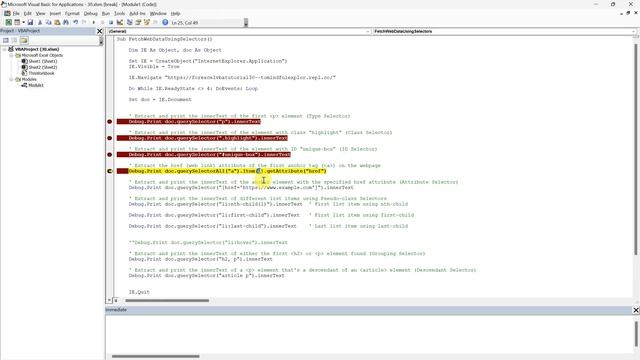Open VBA Help with the question icon
Screen dimensions: 640x360
pyautogui.click(x=165, y=22)
